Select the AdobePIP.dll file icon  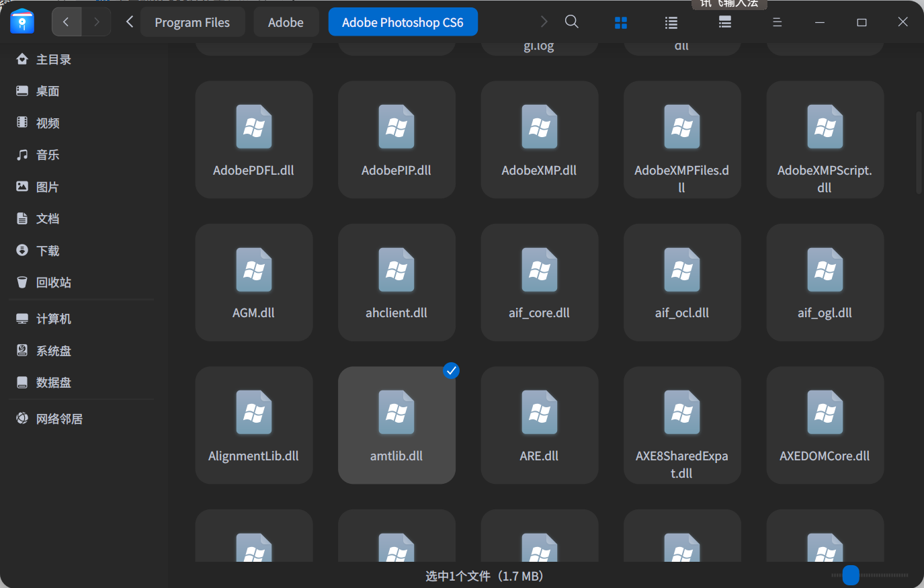tap(396, 127)
